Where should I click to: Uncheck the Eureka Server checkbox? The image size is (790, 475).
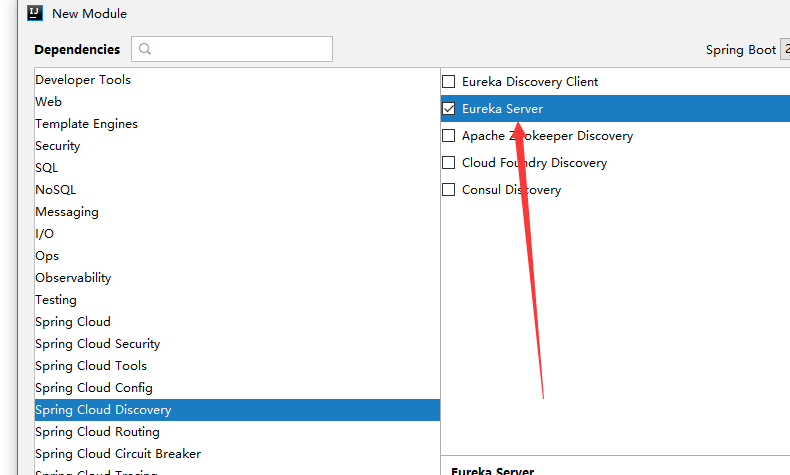coord(448,109)
